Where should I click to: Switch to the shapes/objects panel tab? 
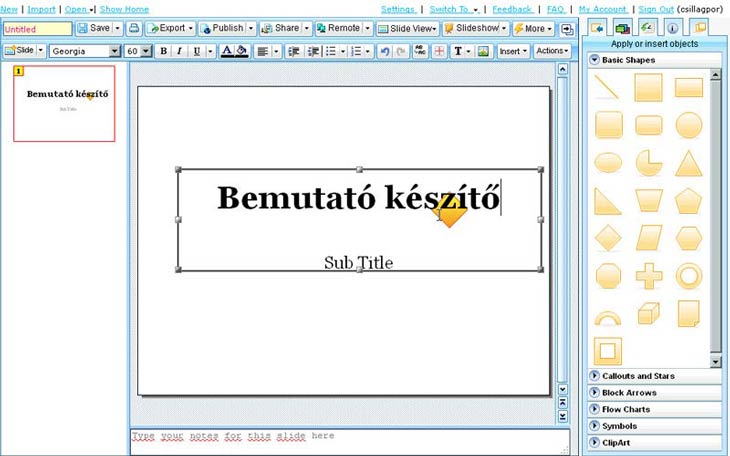pyautogui.click(x=597, y=28)
